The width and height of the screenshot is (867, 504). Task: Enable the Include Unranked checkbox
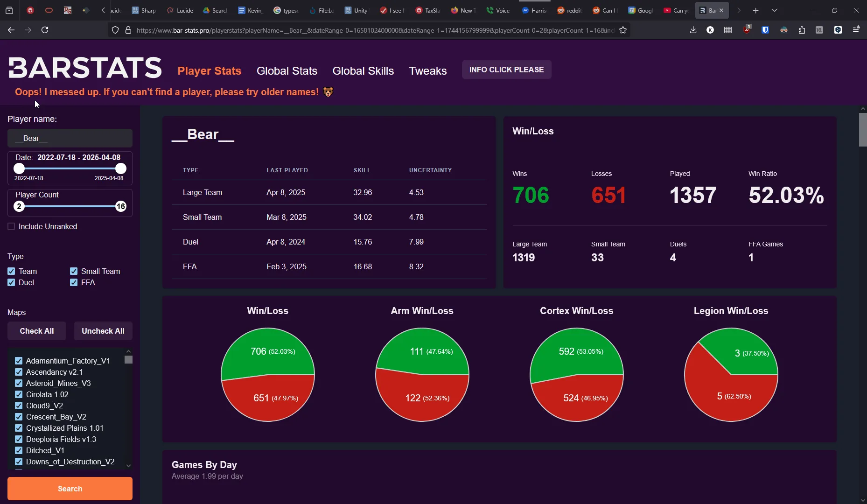(x=11, y=226)
